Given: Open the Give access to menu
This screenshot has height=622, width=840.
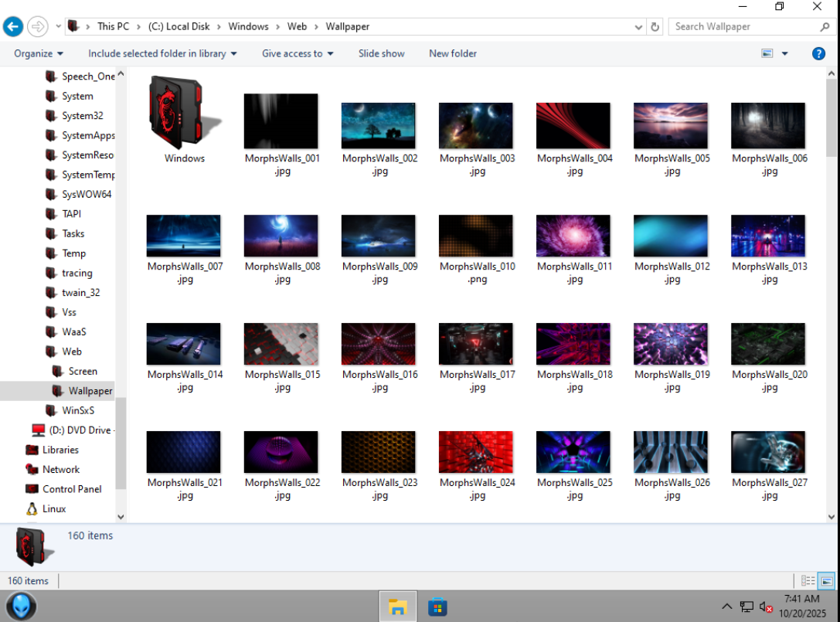Looking at the screenshot, I should (298, 53).
